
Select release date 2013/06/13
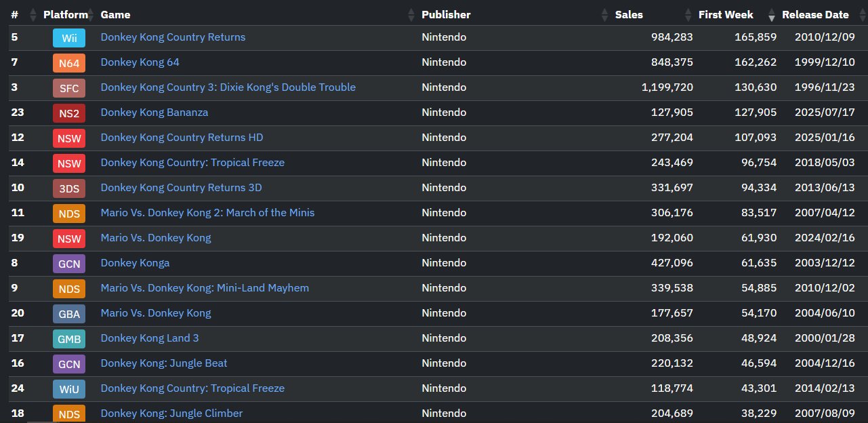tap(825, 188)
